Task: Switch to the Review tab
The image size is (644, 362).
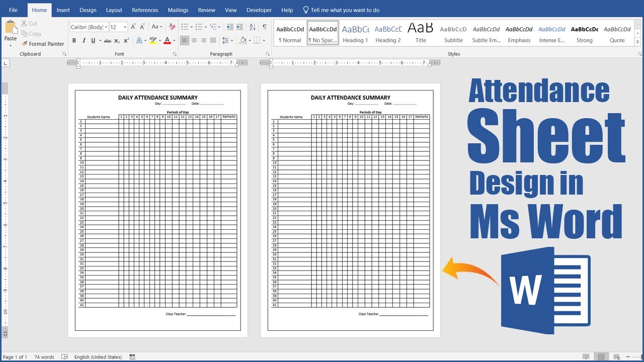Action: point(207,10)
